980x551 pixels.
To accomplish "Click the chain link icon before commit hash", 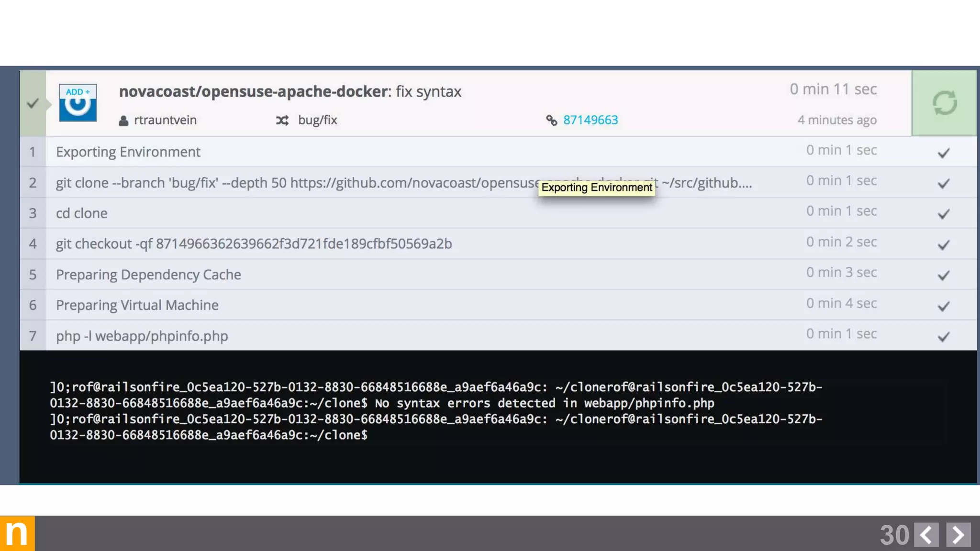I will tap(551, 121).
